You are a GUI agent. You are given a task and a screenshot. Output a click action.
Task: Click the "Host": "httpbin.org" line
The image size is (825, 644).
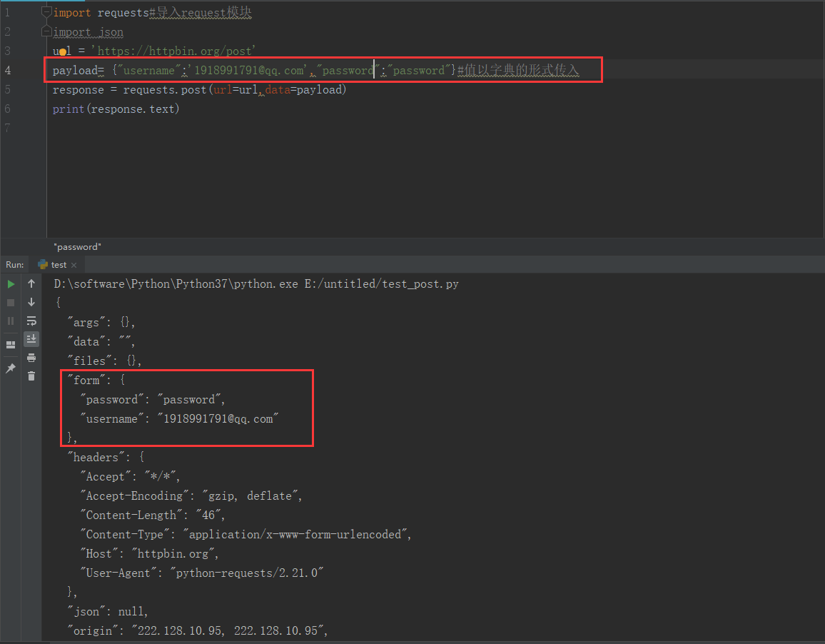point(149,553)
